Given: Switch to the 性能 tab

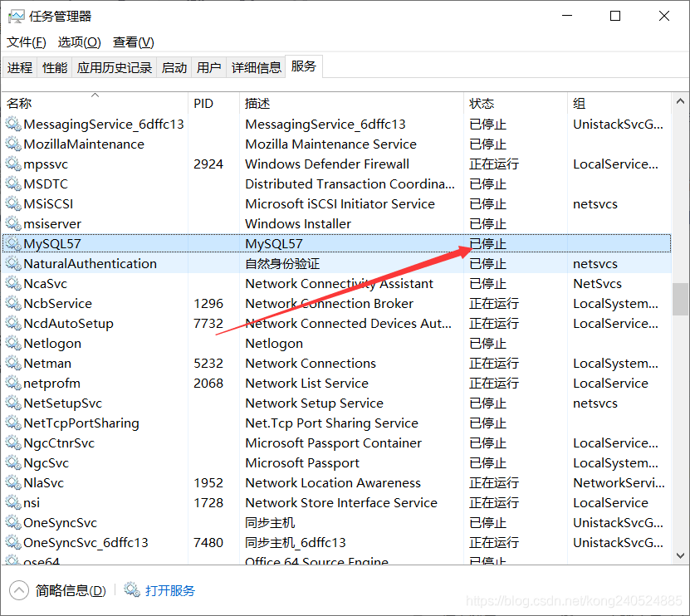Looking at the screenshot, I should [55, 68].
